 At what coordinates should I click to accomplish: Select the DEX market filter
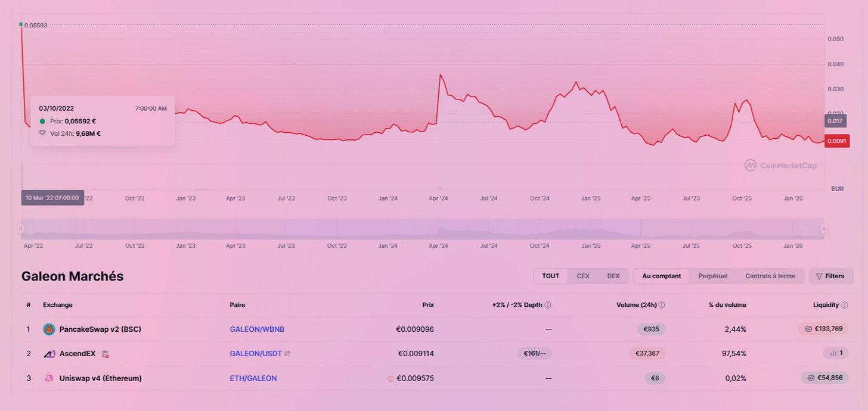tap(613, 276)
